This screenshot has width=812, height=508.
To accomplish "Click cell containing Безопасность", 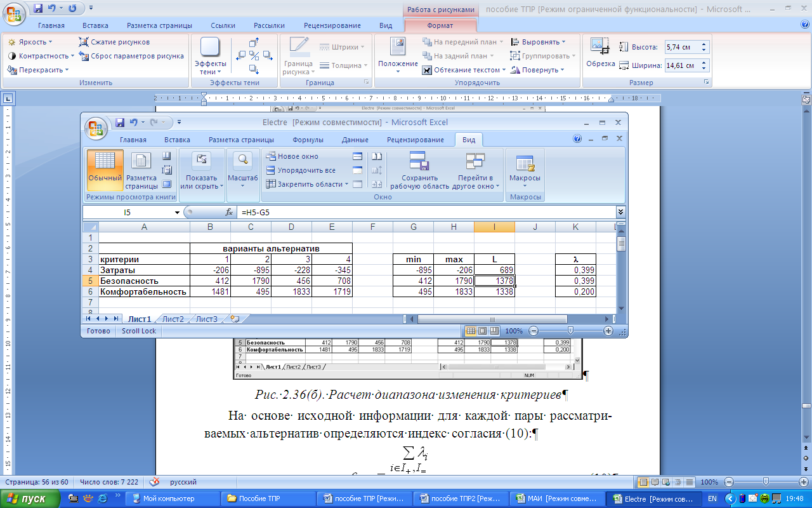I will [144, 281].
